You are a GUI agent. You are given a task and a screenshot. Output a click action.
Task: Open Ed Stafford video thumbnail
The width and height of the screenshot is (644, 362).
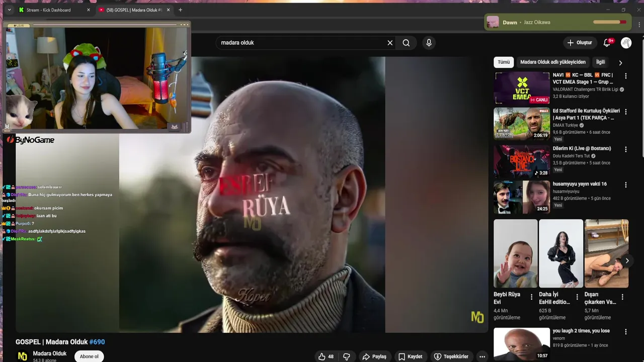coord(522,124)
